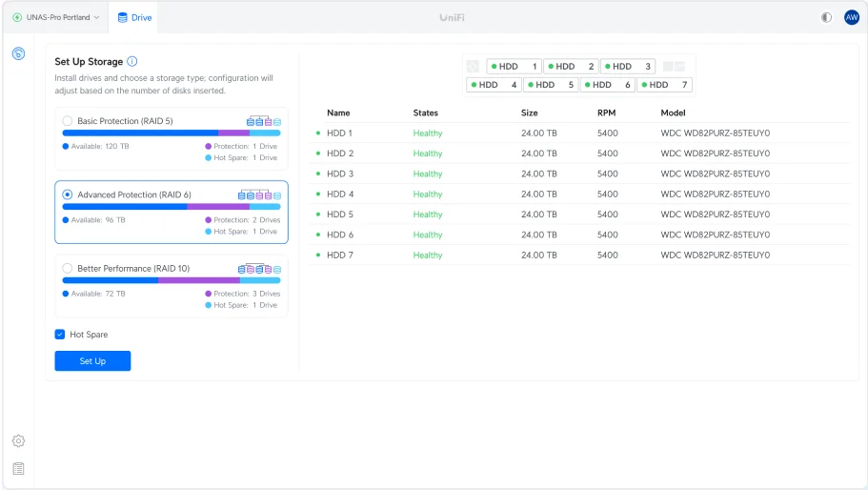Uncheck the Hot Spare checkbox
The width and height of the screenshot is (868, 490).
60,335
